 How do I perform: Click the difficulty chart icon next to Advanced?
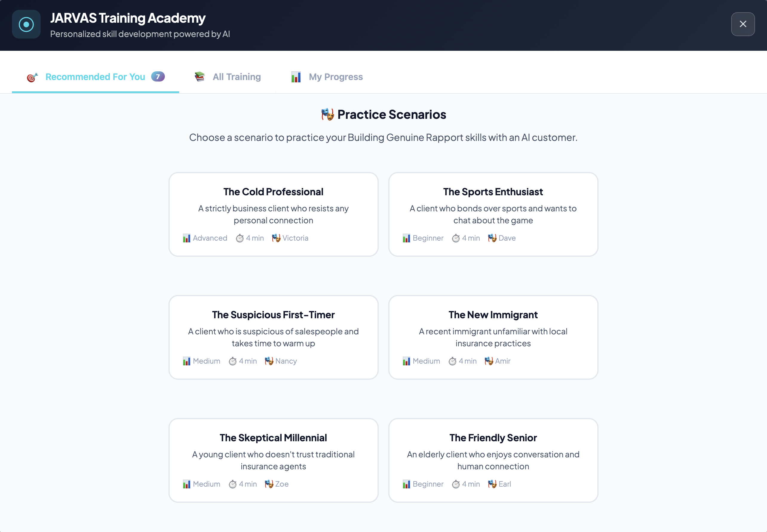186,238
